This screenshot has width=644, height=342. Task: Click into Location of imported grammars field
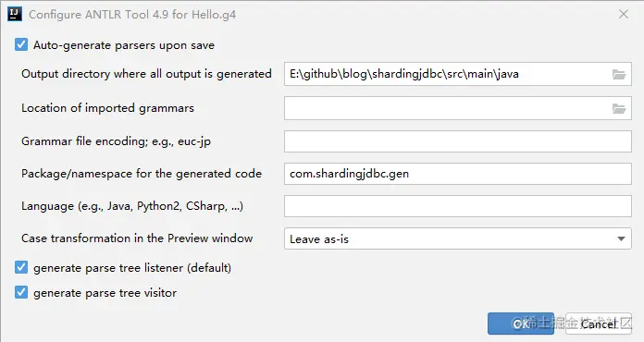pyautogui.click(x=448, y=108)
